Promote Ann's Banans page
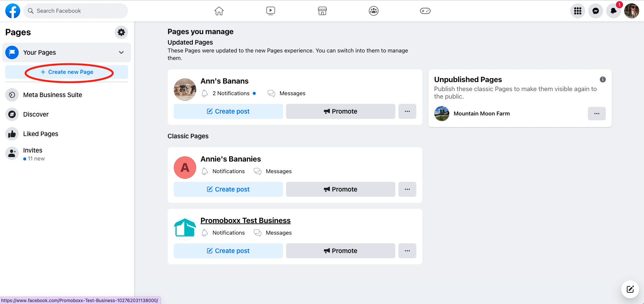The width and height of the screenshot is (644, 304). click(x=341, y=111)
